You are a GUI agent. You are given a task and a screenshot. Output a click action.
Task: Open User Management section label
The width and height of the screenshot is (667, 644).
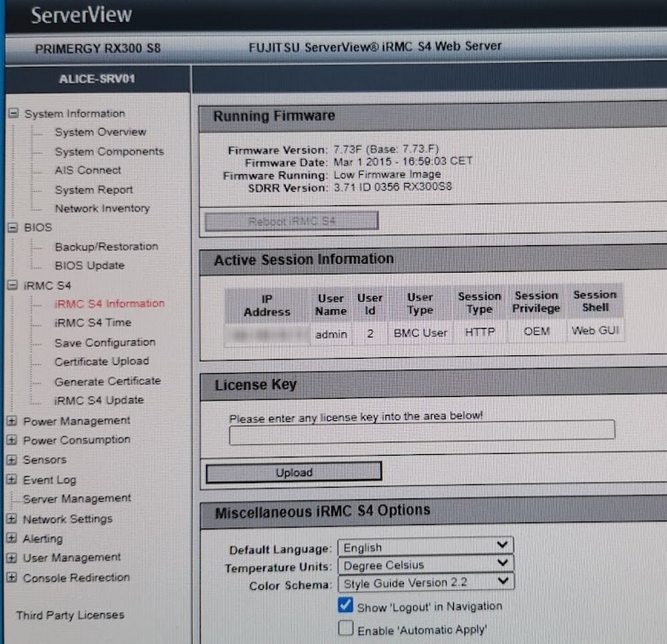(72, 558)
